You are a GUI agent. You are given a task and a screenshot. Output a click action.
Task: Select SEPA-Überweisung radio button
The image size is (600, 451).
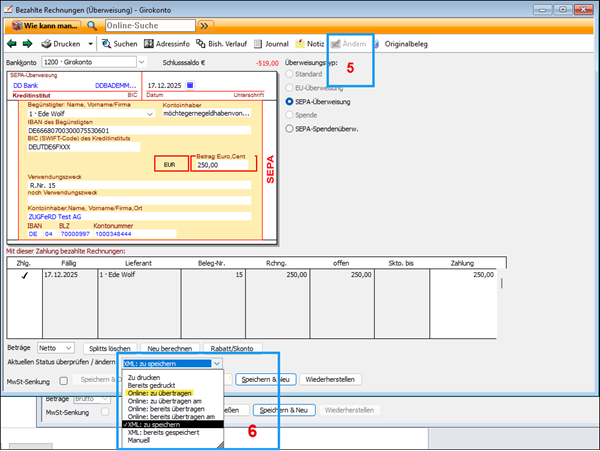pos(290,101)
